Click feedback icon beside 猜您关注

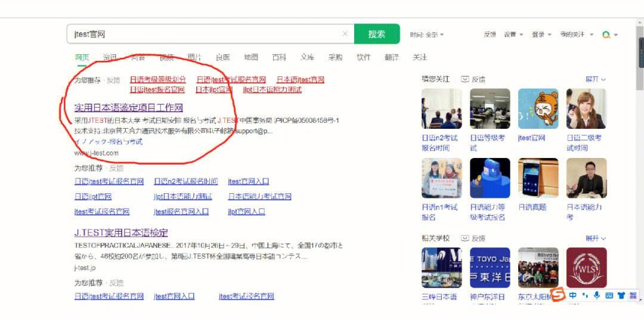[465, 79]
